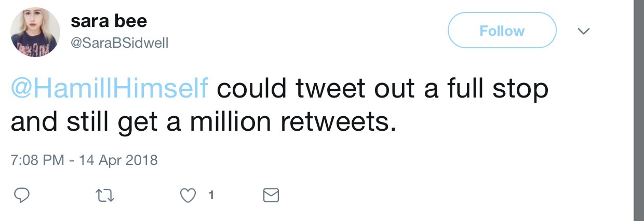This screenshot has width=644, height=221.
Task: Open the 7:08 PM timestamp permalink
Action: (x=36, y=159)
